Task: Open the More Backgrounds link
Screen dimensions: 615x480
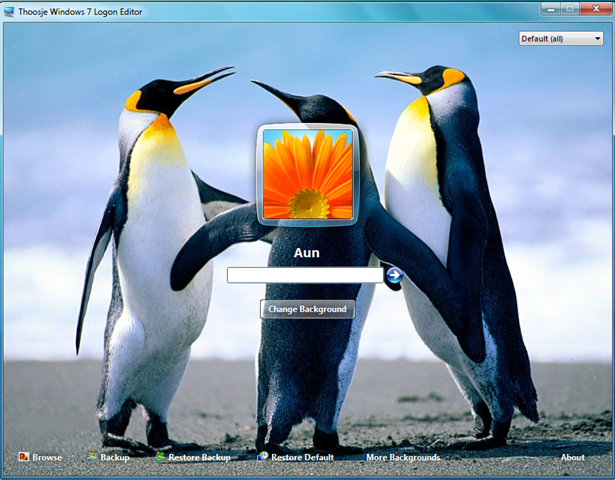Action: 403,457
